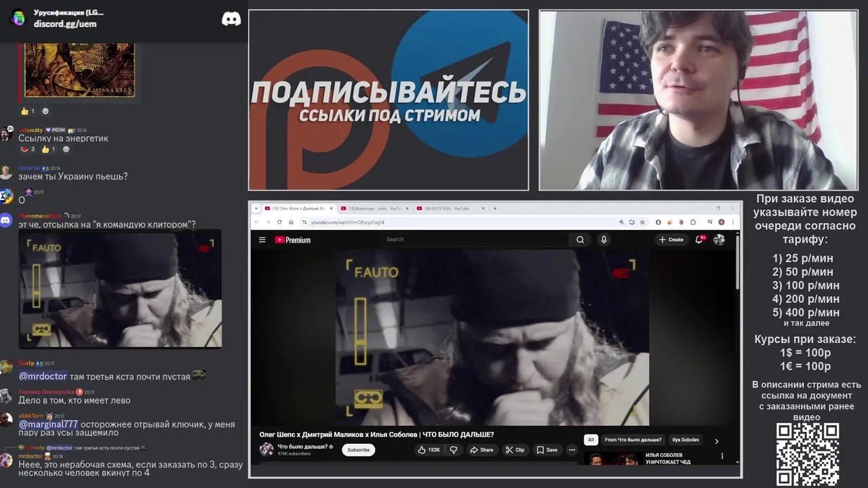Image resolution: width=868 pixels, height=488 pixels.
Task: Select the From Что было дальше? chip
Action: tap(633, 440)
